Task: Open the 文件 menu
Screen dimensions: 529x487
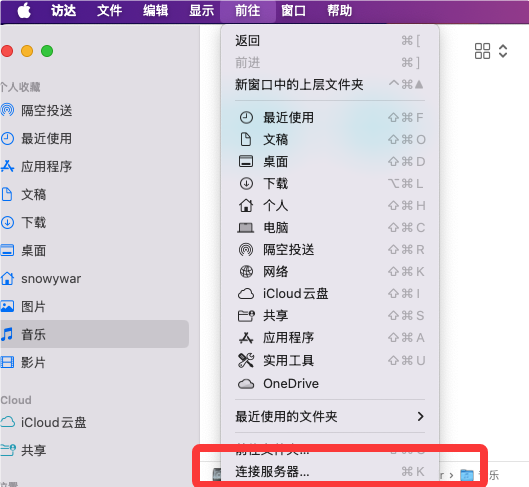Action: (109, 11)
